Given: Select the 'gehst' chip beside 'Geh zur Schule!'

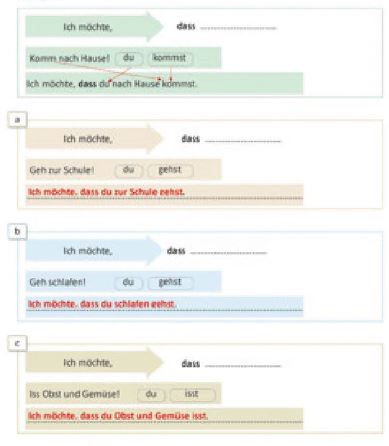Looking at the screenshot, I should pyautogui.click(x=170, y=170).
